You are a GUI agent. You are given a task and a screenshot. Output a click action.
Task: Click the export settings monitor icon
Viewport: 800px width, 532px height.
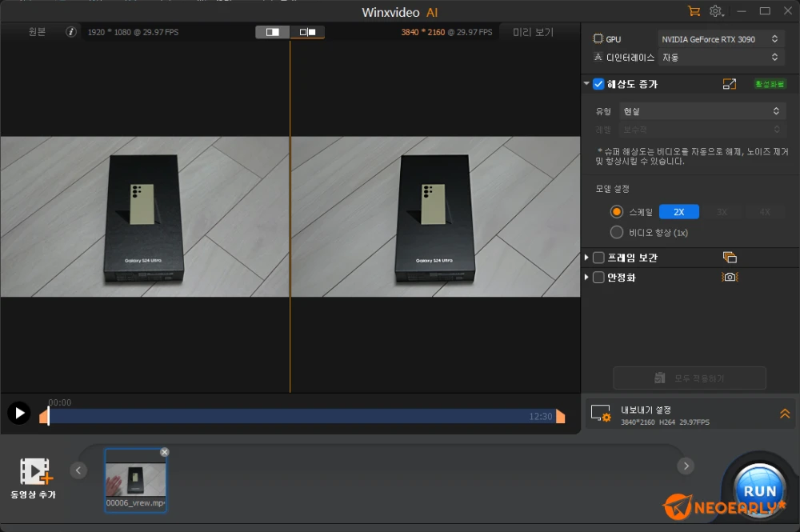[601, 414]
